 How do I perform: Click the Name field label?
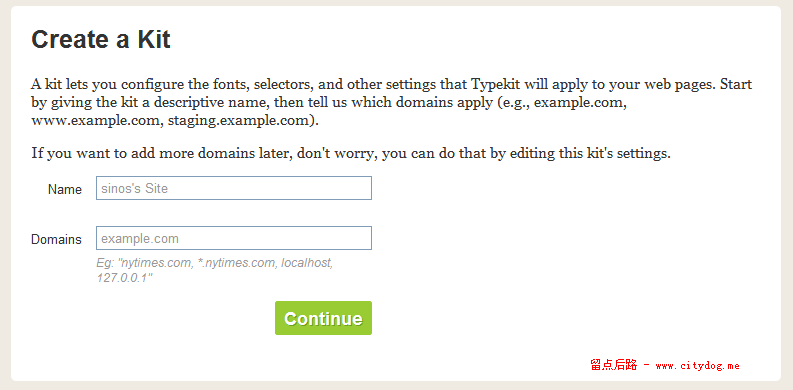point(65,189)
